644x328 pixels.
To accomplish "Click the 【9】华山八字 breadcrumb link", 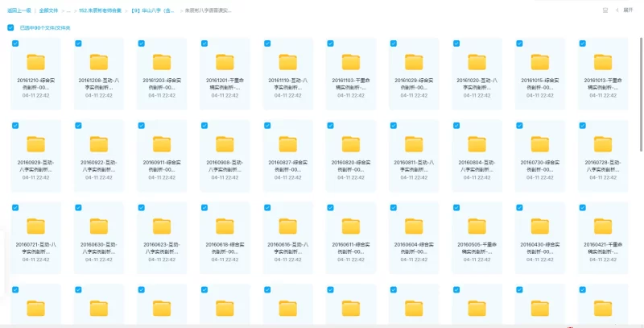I will coord(151,10).
